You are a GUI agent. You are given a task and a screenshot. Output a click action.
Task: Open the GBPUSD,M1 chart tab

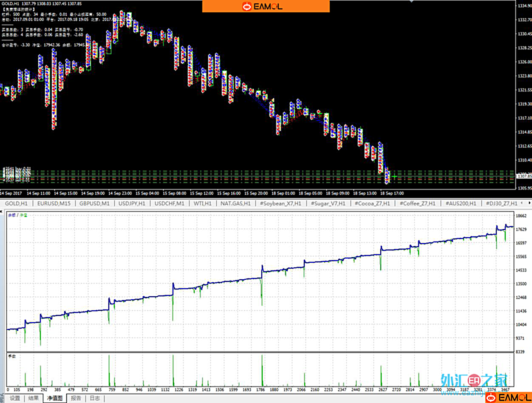tap(95, 204)
